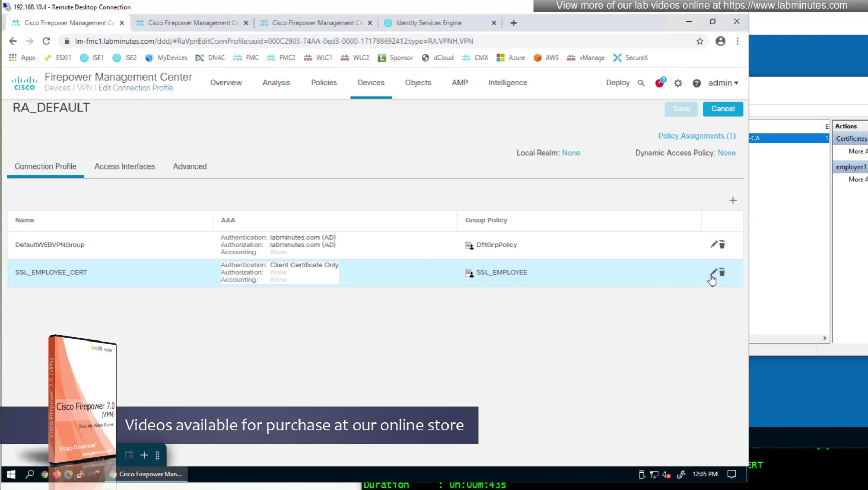Image resolution: width=868 pixels, height=490 pixels.
Task: Open the Policy Assignments (1) link
Action: tap(696, 136)
